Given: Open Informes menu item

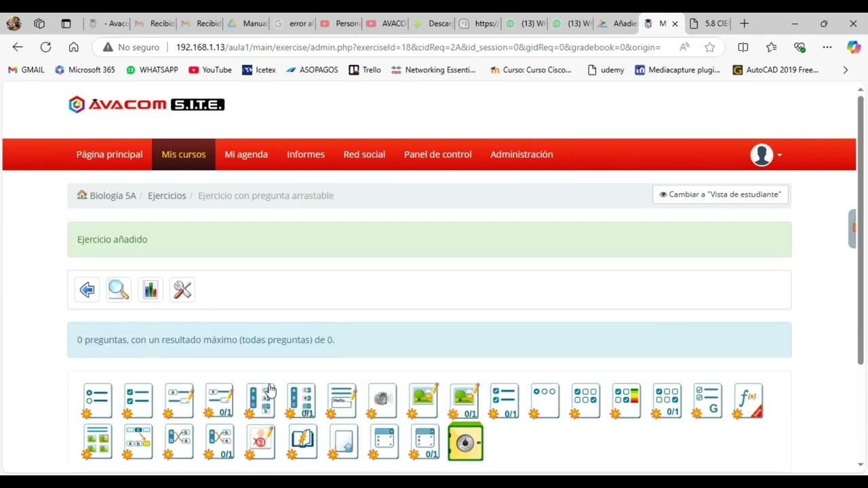Looking at the screenshot, I should [306, 155].
